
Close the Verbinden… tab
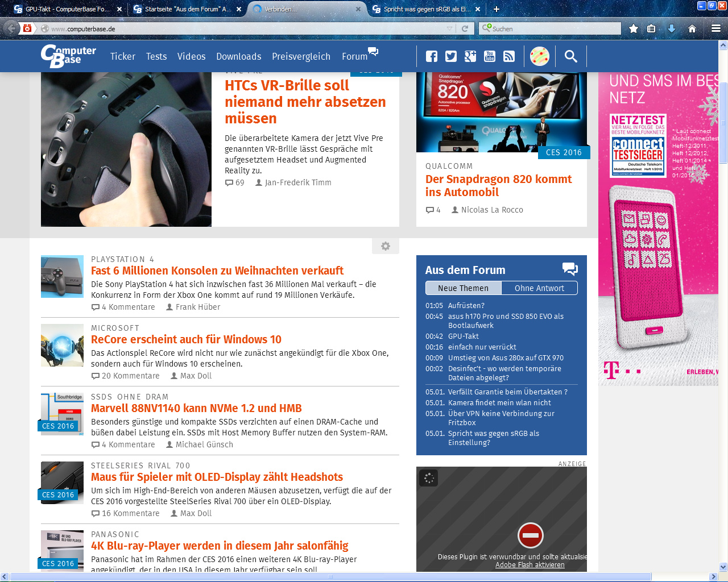pos(358,9)
